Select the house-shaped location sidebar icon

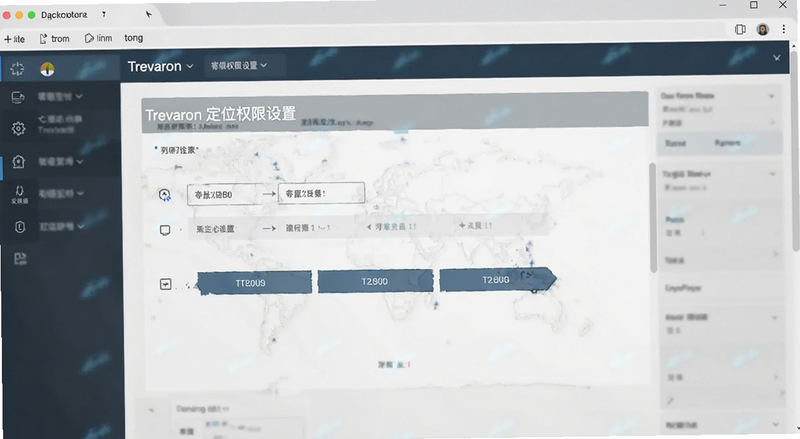point(18,162)
